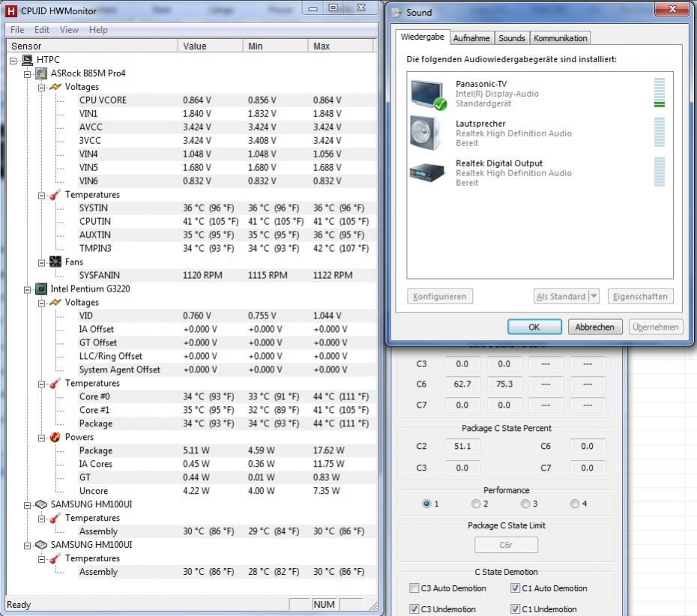Collapse the Intel Pentium G3220 node

click(x=28, y=290)
